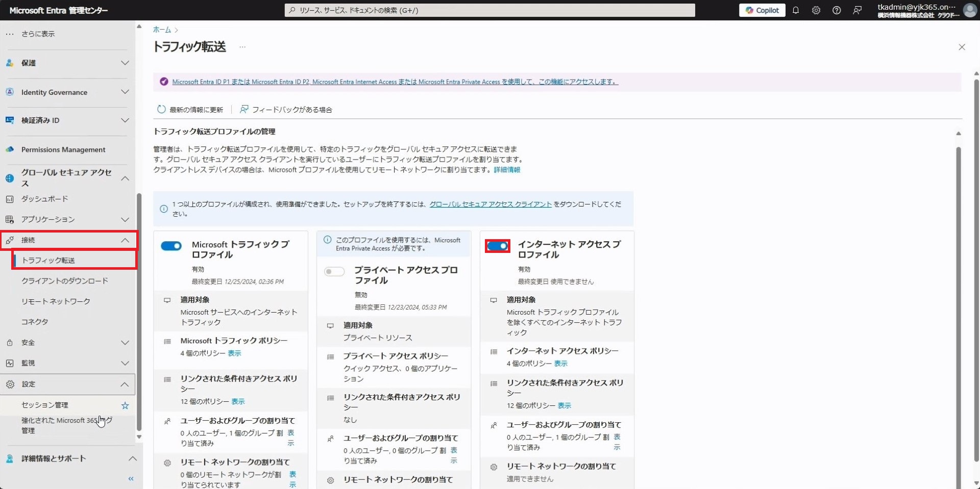Screen dimensions: 980x489
Task: Click the アプリケーション grid icon
Action: [x=10, y=220]
